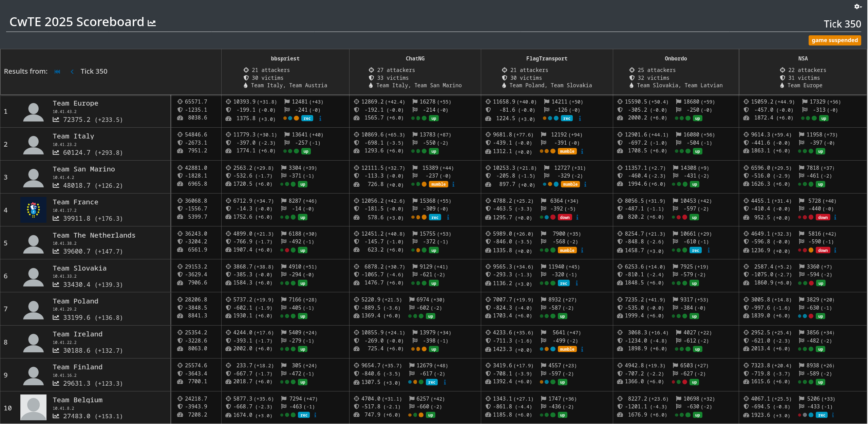Click Team Europe score graph icon
The image size is (868, 424).
click(56, 119)
